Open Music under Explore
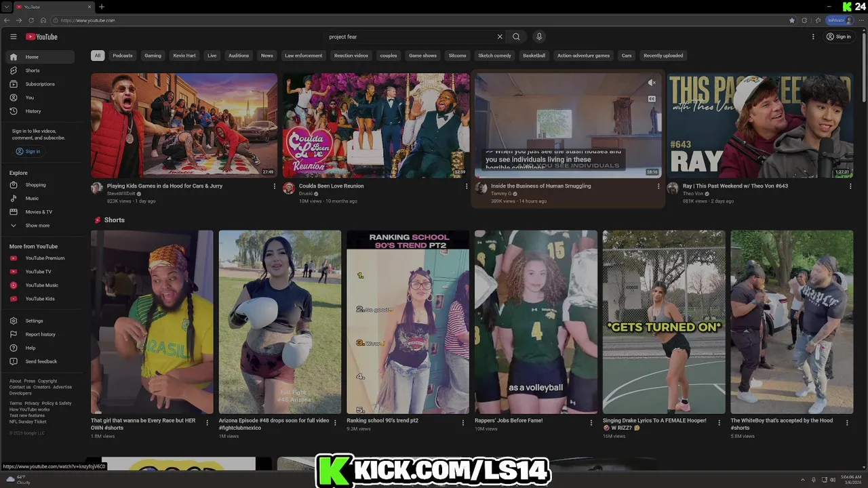This screenshot has height=488, width=868. coord(41,199)
